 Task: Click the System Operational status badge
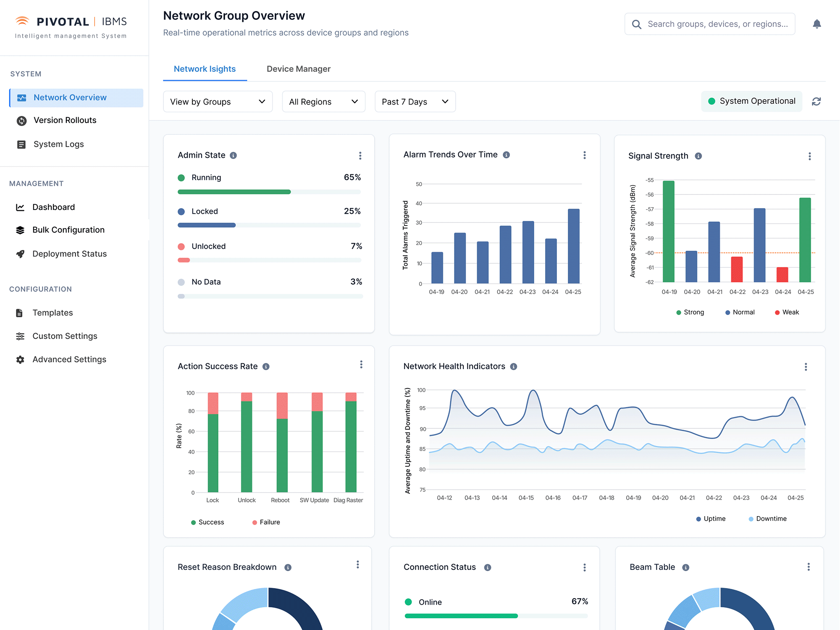(751, 101)
